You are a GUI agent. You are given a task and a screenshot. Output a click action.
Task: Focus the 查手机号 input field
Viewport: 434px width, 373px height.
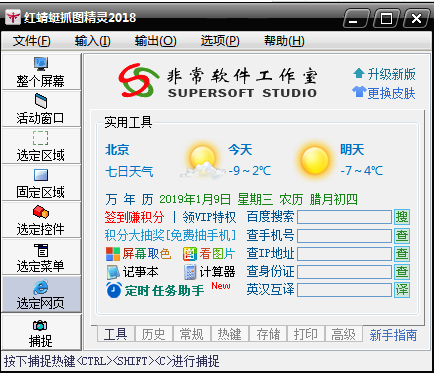pyautogui.click(x=344, y=235)
